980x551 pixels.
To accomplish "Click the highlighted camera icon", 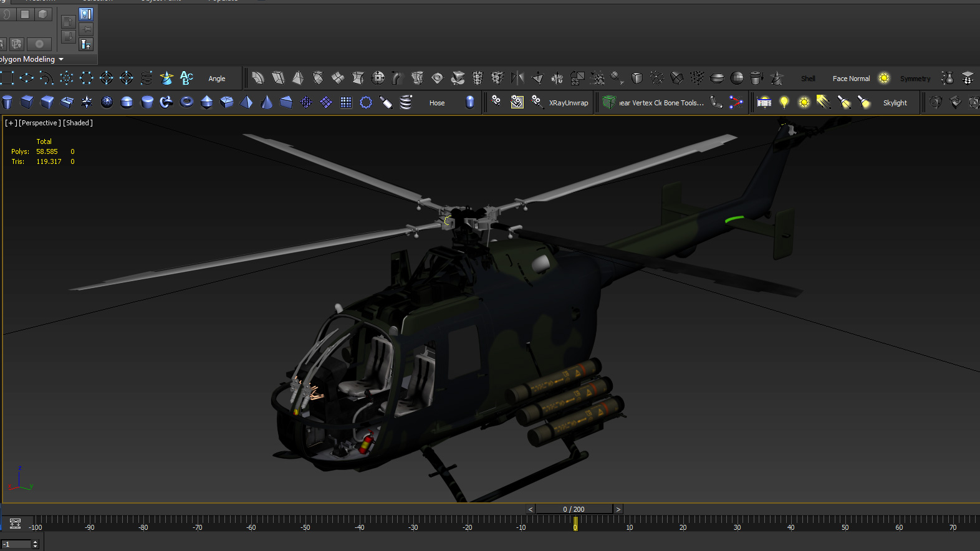I will [517, 102].
